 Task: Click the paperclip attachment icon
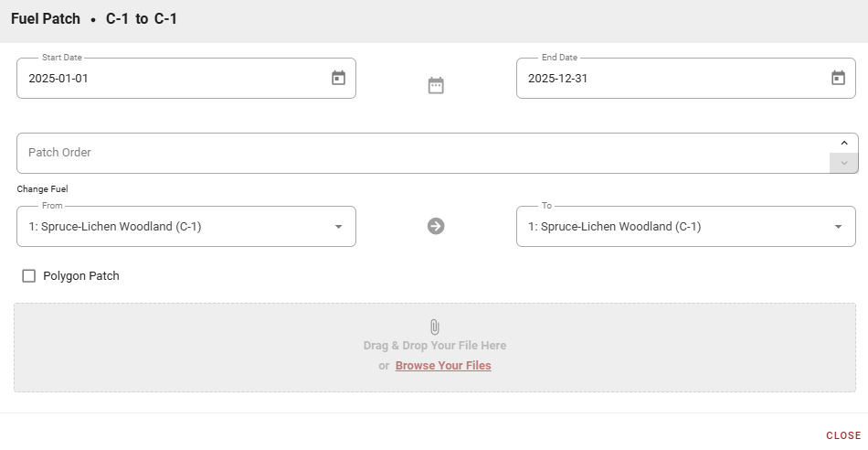point(435,327)
